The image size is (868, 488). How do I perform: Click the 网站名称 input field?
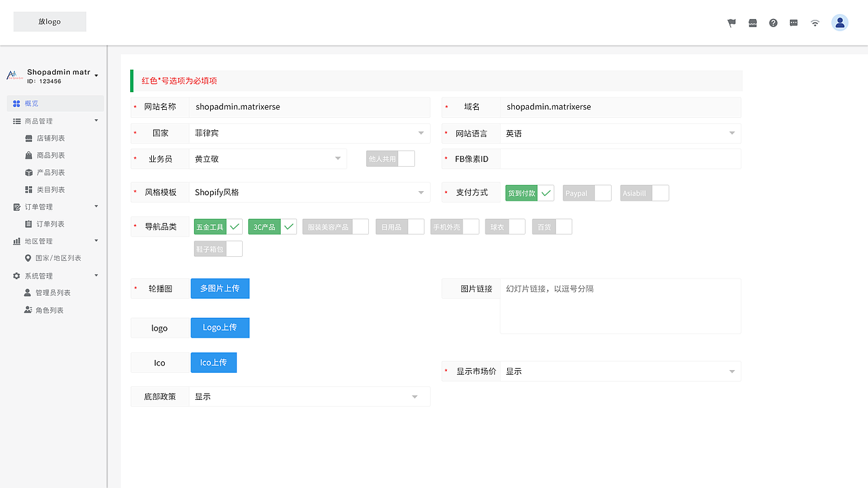(309, 106)
